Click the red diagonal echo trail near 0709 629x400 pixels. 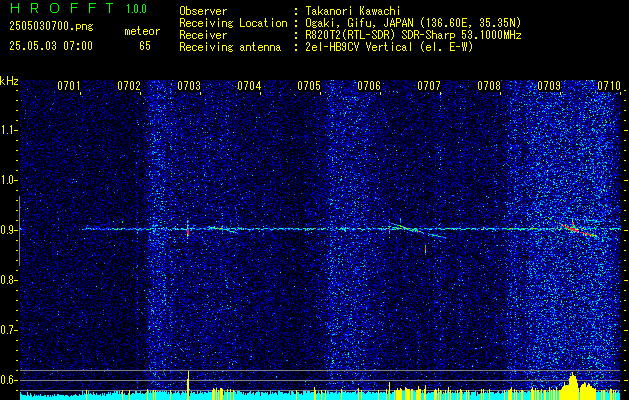[x=579, y=230]
